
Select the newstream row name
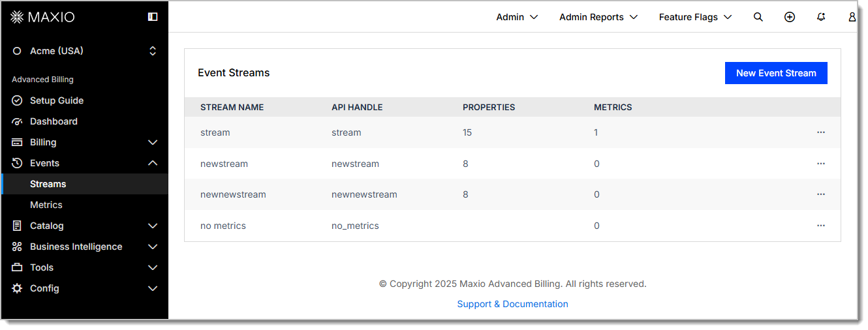pyautogui.click(x=224, y=164)
